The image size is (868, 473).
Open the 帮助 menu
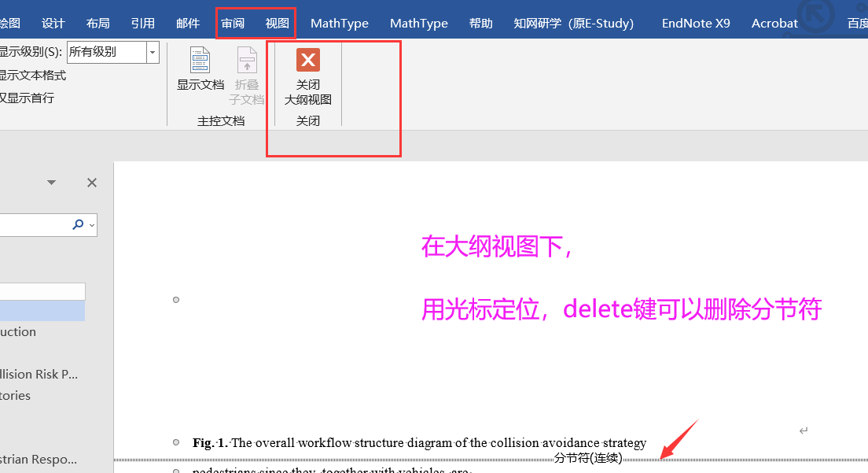click(x=480, y=23)
